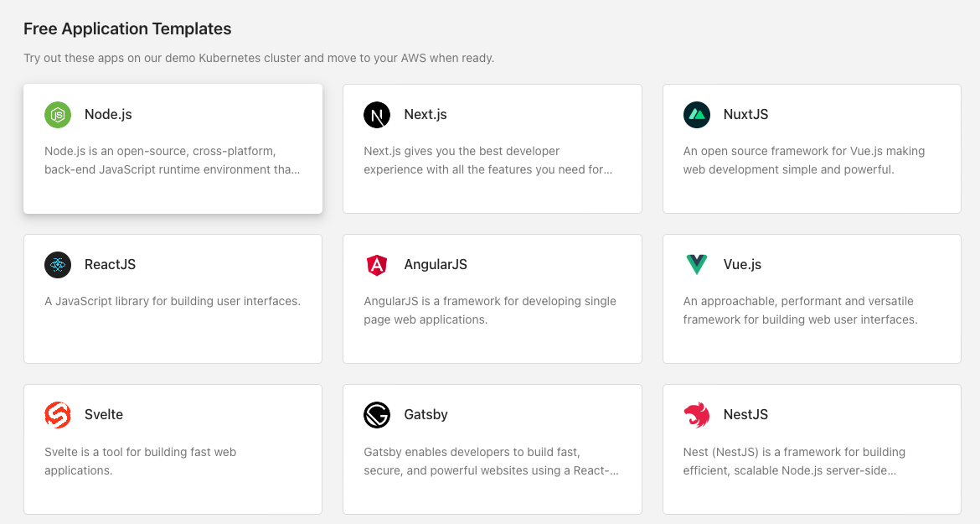Click the Gatsby description text

491,461
